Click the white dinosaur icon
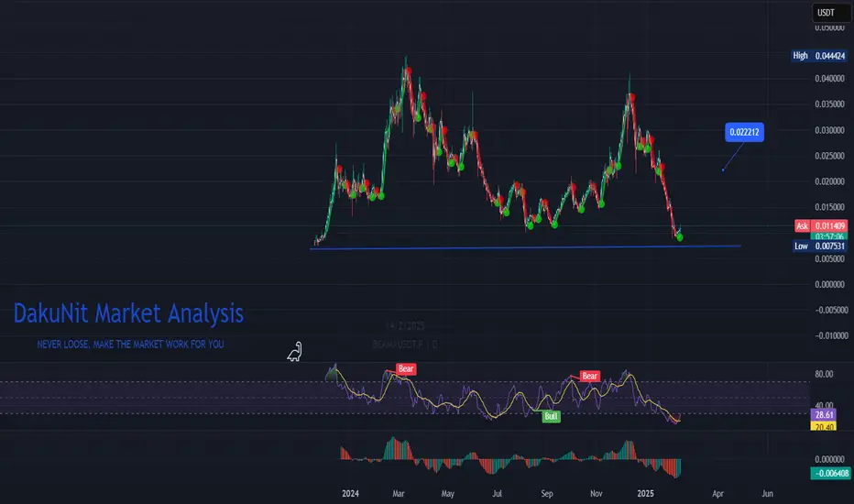The width and height of the screenshot is (854, 504). coord(295,352)
